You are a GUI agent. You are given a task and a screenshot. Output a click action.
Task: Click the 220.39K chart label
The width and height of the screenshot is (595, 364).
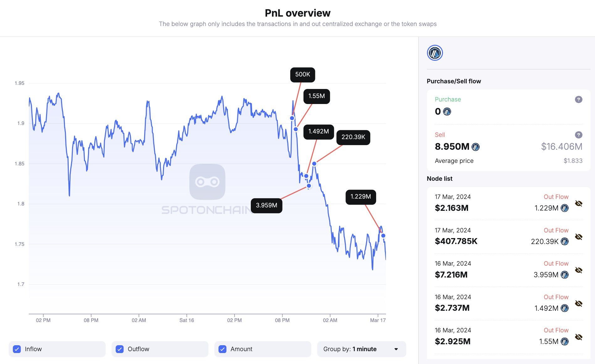click(x=353, y=137)
